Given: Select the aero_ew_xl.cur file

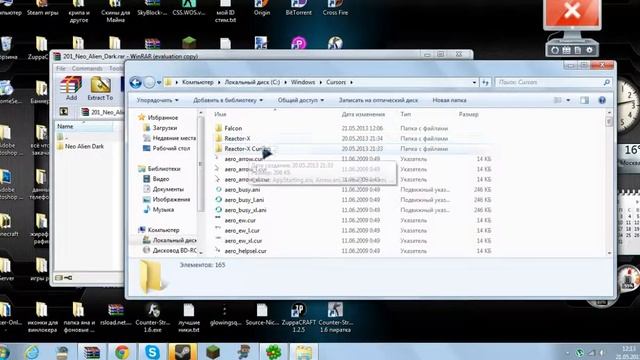Looking at the screenshot, I should click(x=243, y=241).
